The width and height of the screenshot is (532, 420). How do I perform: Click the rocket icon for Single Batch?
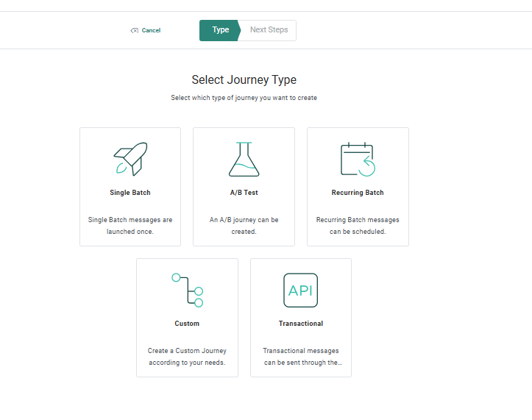pos(130,159)
